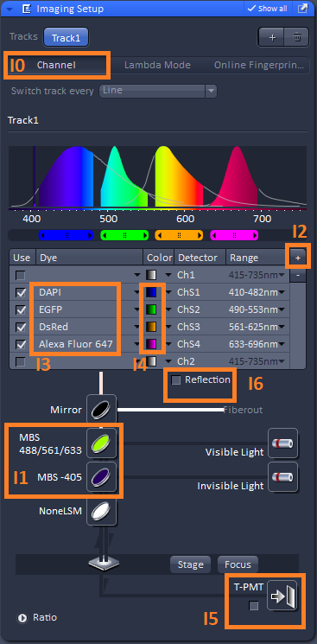Click the Visible Light laser icon
This screenshot has height=644, width=317.
pos(282,443)
